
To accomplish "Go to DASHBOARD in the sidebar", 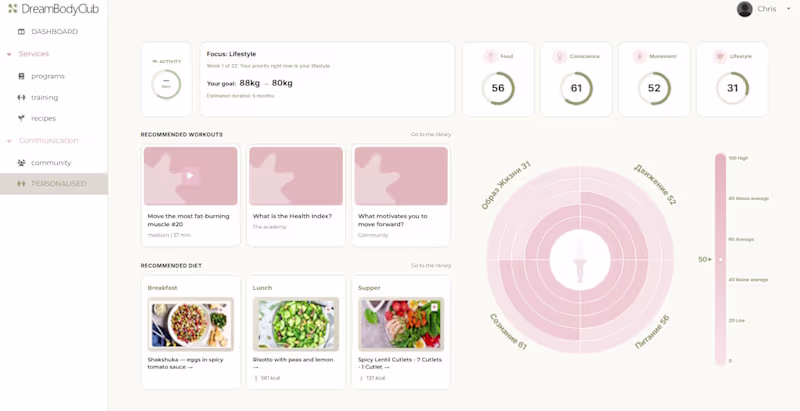I will point(55,32).
